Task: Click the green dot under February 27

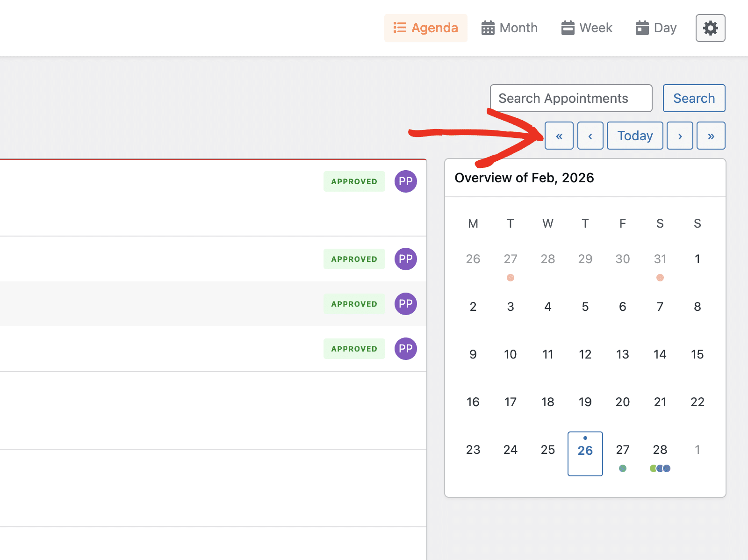Action: [622, 469]
